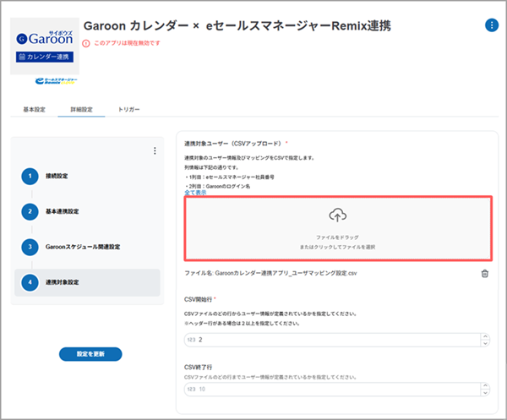Go to step 3 Garoonスケジュール関連設定

(82, 247)
